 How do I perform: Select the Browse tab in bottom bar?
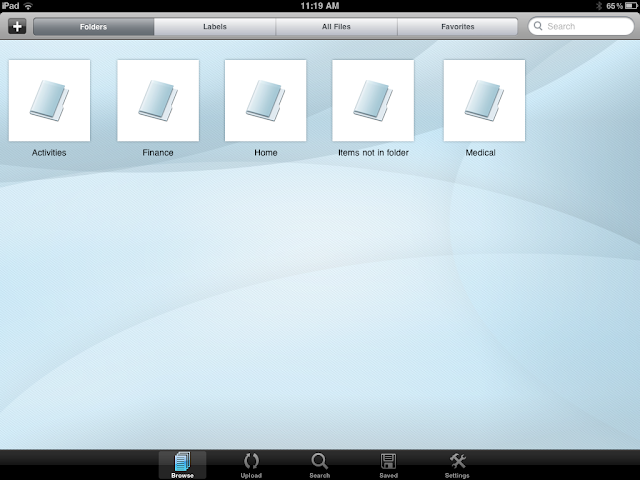click(182, 465)
